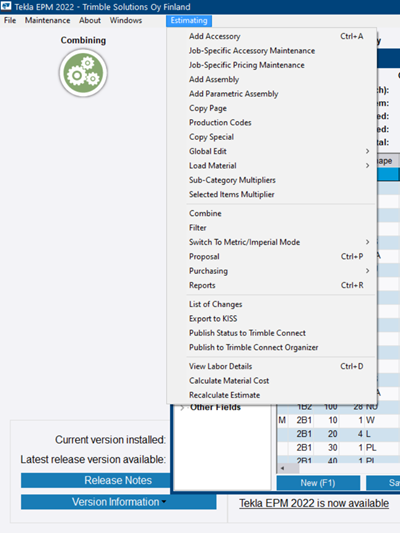Choose Add Assembly

tap(272, 79)
